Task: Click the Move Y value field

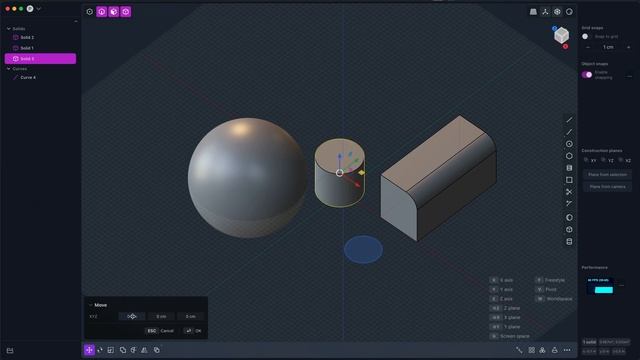Action: (161, 316)
